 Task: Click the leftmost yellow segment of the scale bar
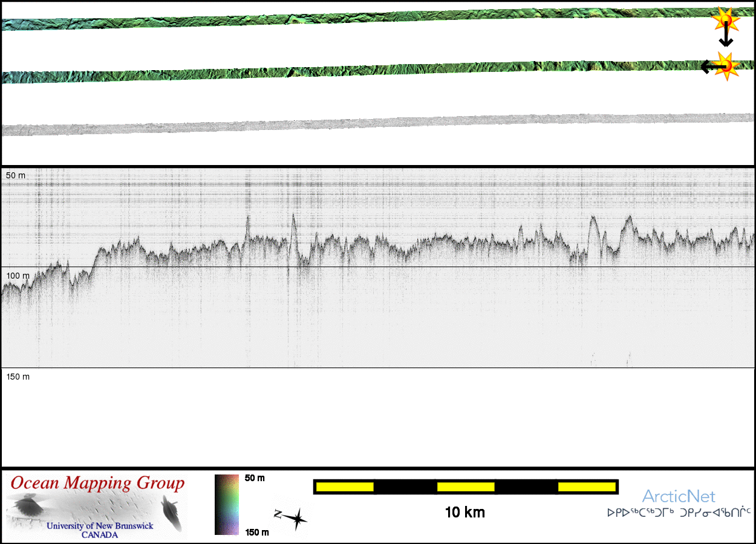[x=344, y=487]
